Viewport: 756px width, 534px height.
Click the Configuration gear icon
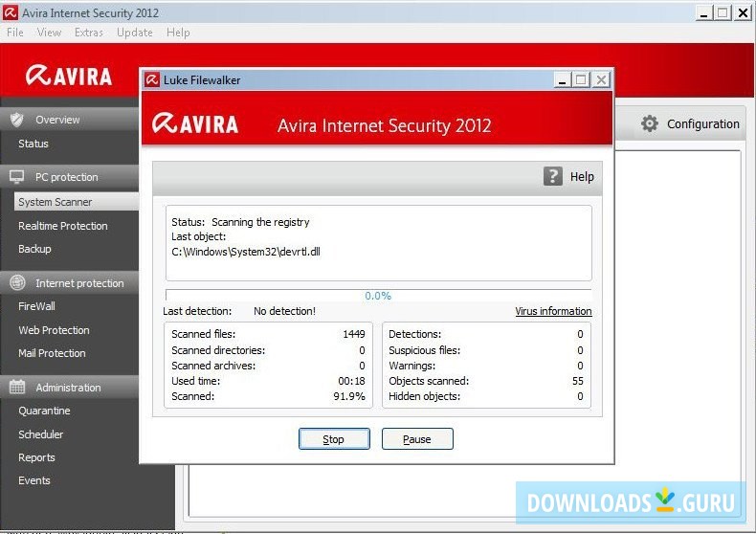coord(650,123)
